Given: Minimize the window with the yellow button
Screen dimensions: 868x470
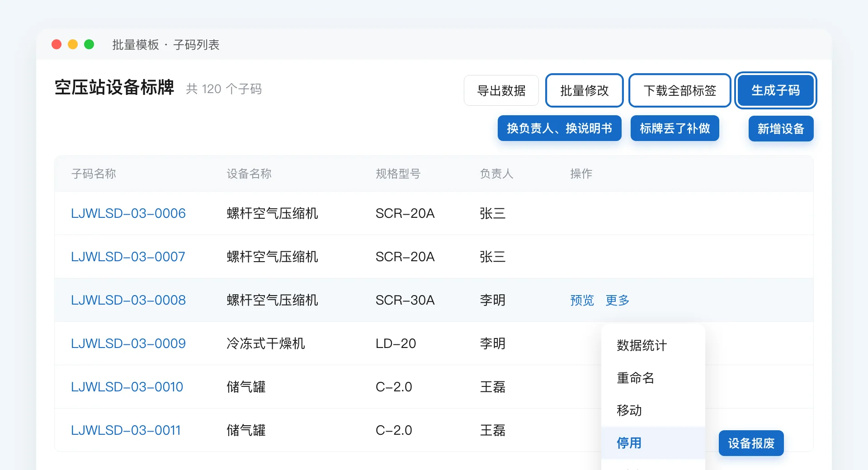Looking at the screenshot, I should point(73,44).
